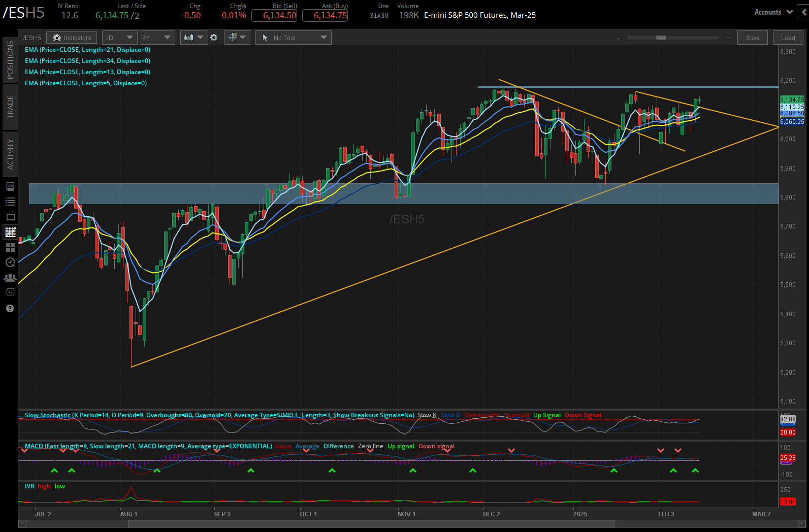Click the 6,060.25 price axis label
809x532 pixels.
coord(792,122)
